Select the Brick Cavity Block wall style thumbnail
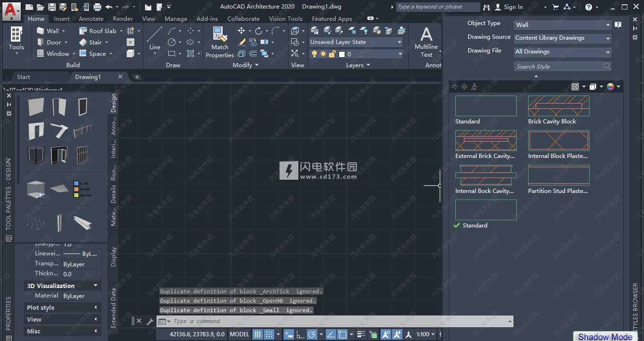This screenshot has height=341, width=644. click(559, 106)
